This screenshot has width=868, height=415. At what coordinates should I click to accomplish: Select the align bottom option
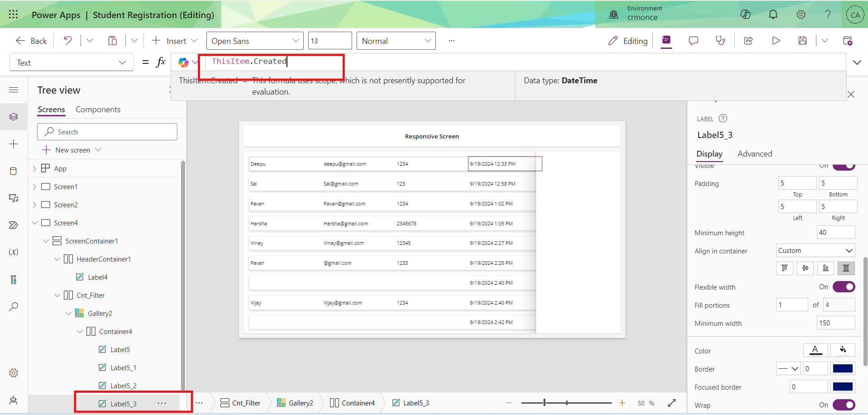(x=825, y=268)
